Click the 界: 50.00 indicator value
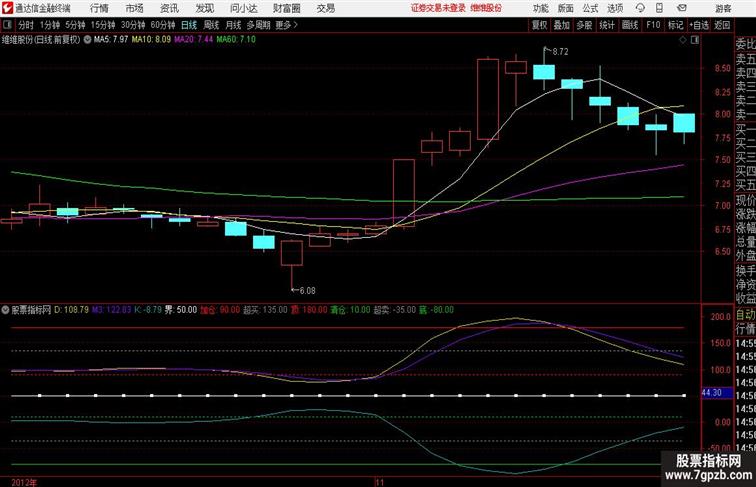This screenshot has width=756, height=487. (x=181, y=310)
